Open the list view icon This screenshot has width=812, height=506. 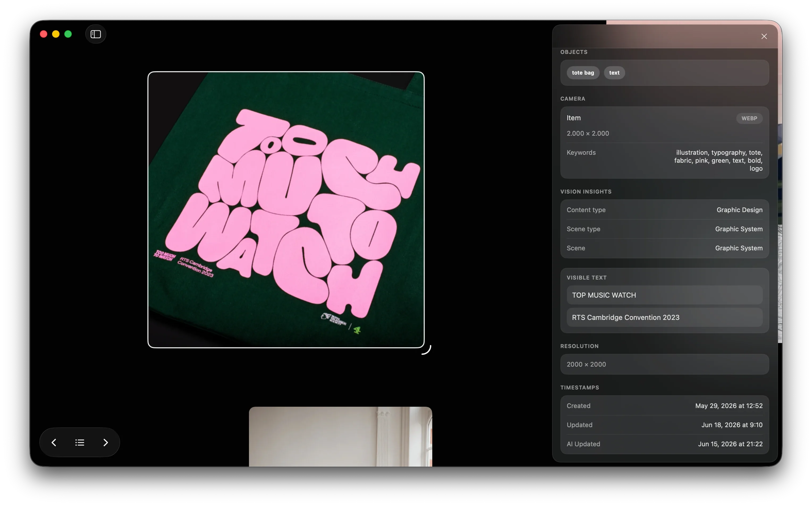click(80, 442)
